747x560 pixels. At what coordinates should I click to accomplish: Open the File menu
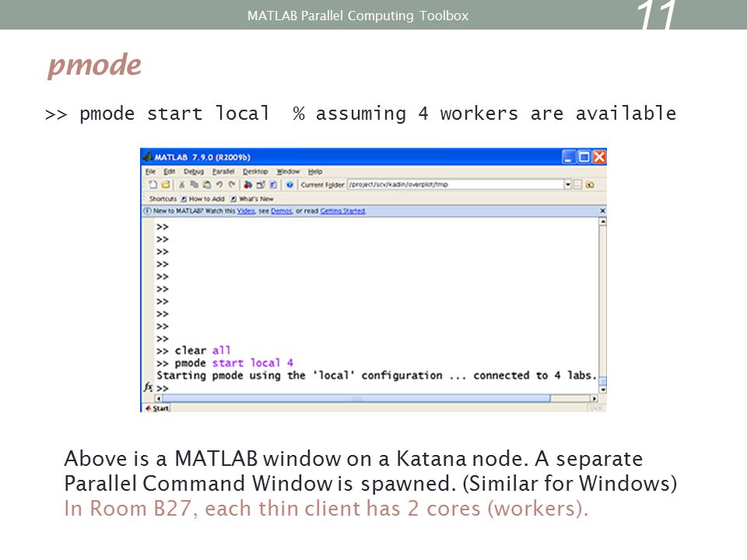(x=150, y=171)
